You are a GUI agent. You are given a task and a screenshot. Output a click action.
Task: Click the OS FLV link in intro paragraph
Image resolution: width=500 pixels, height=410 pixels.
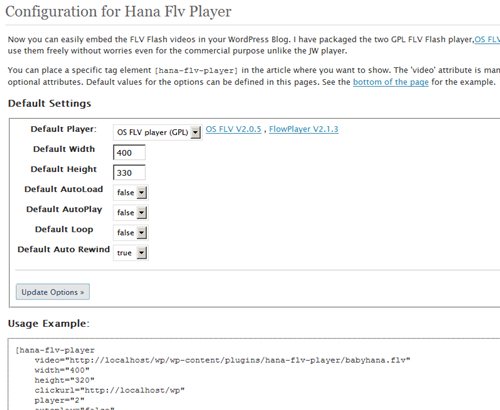[487, 39]
